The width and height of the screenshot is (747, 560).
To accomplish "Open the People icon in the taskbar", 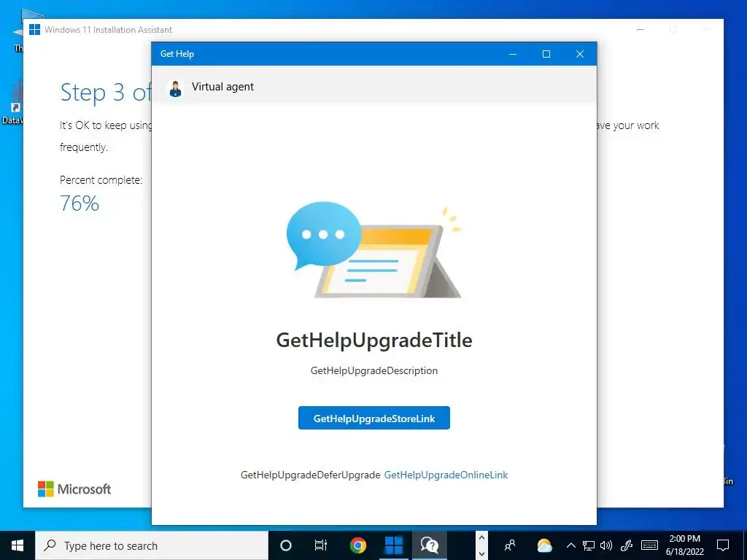I will (x=510, y=545).
